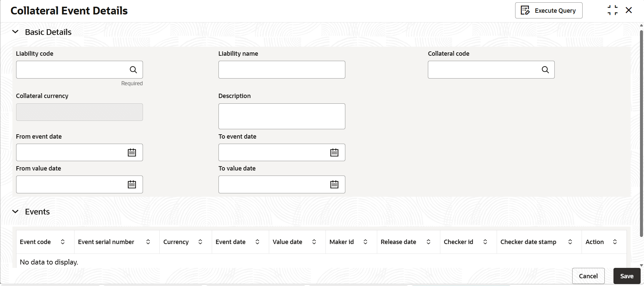Sort the Event serial number column
Screen dimensions: 644x286
[148, 242]
